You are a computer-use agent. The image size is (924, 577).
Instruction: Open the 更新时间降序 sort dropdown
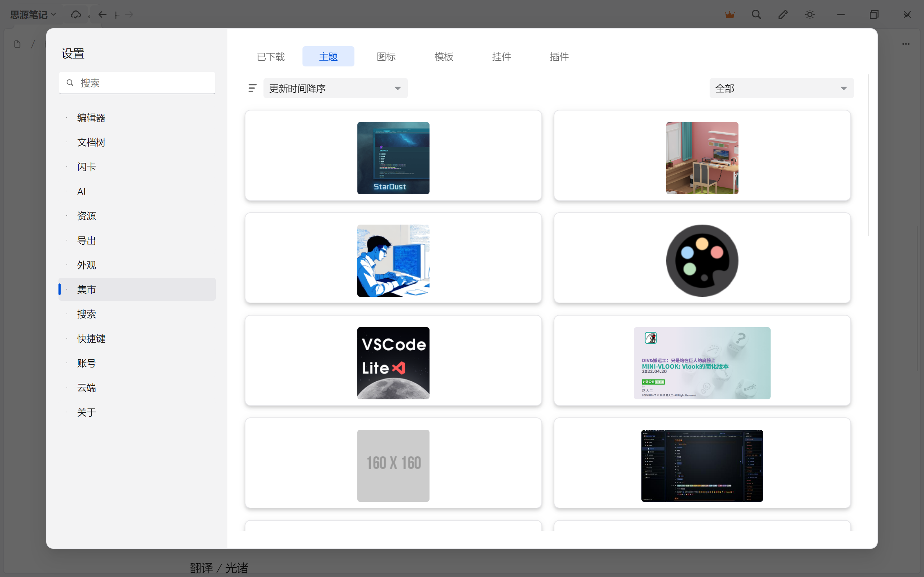(335, 88)
